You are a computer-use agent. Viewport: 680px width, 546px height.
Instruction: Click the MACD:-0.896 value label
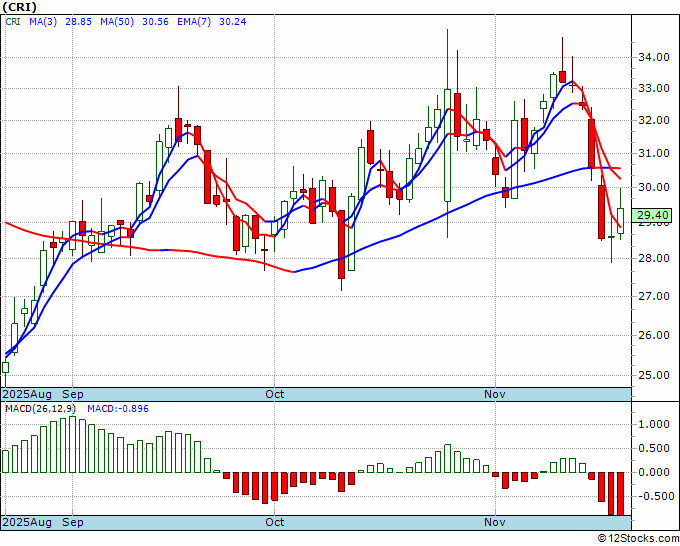point(118,409)
